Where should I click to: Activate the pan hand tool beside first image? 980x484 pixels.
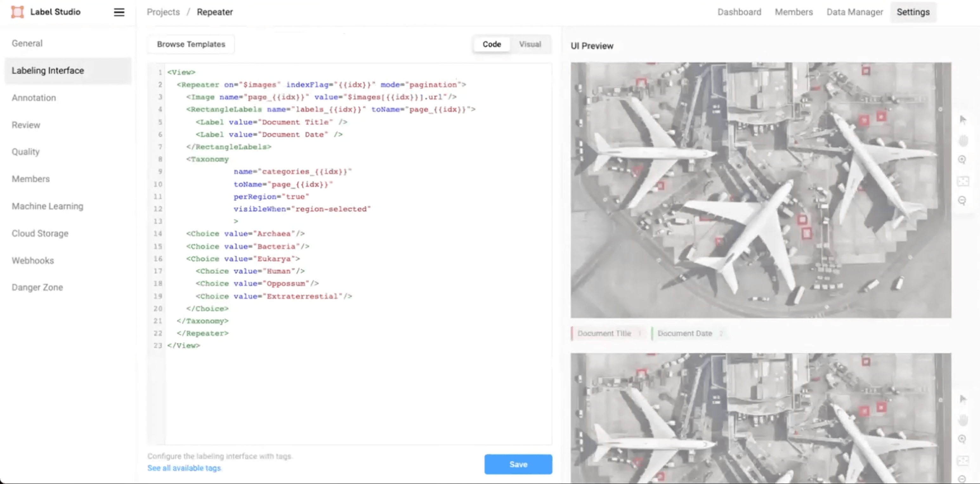(963, 141)
